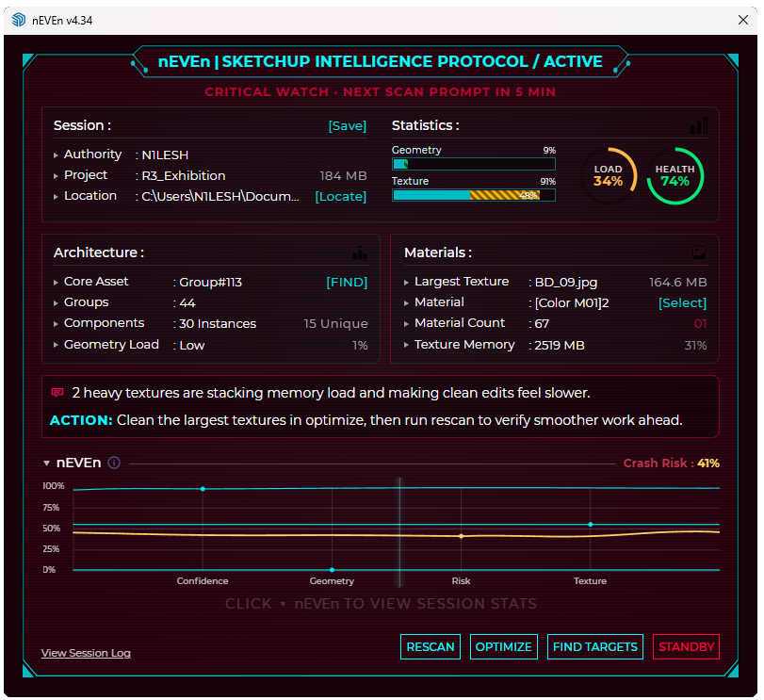The image size is (764, 700).
Task: Click the 164.6 MB texture size value
Action: click(677, 283)
